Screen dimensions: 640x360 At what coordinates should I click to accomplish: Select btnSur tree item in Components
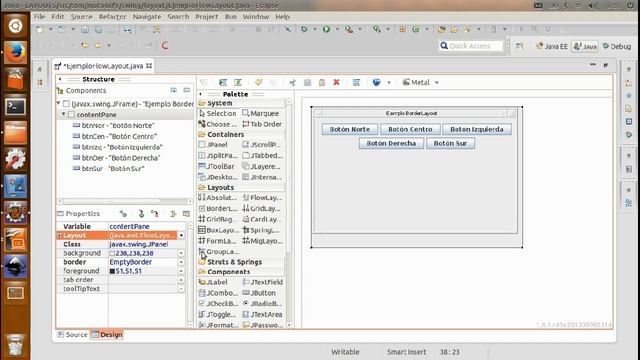coord(109,168)
